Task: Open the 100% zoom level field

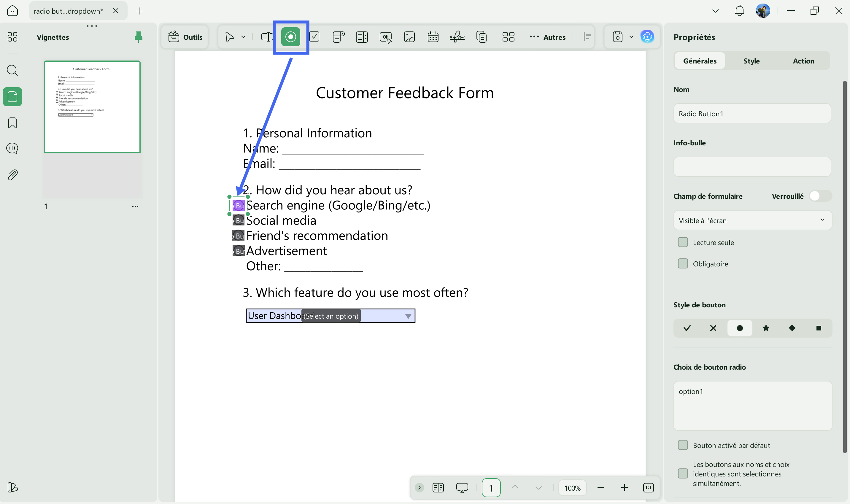Action: click(x=572, y=488)
